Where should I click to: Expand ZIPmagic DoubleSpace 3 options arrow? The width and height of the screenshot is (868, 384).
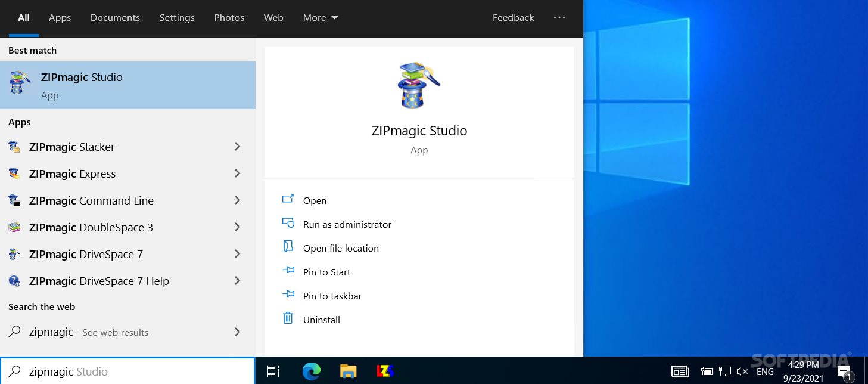tap(237, 227)
